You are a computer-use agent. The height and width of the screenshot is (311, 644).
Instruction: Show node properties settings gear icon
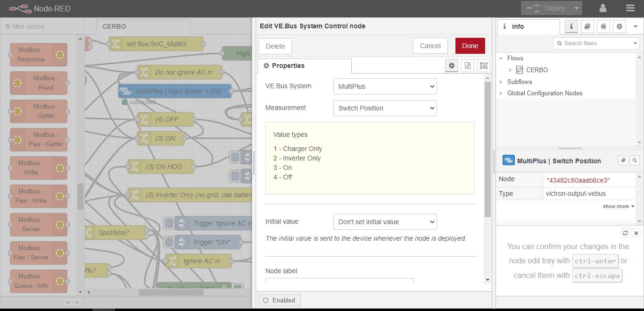pos(452,66)
